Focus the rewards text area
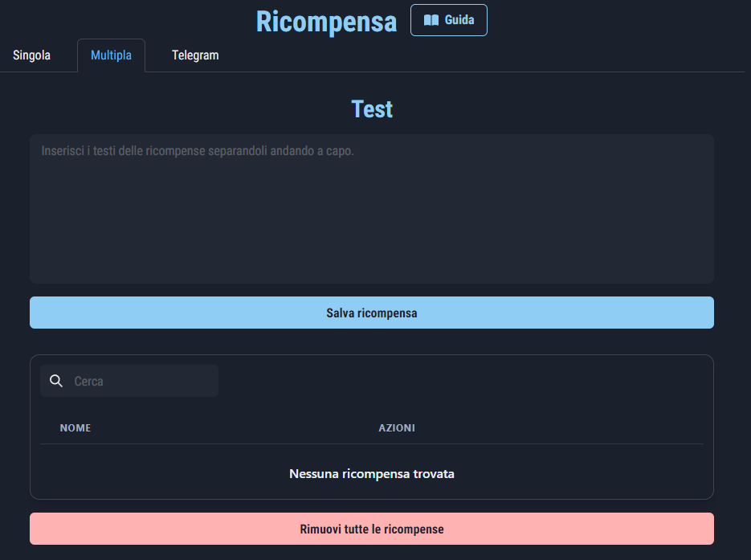 tap(371, 209)
